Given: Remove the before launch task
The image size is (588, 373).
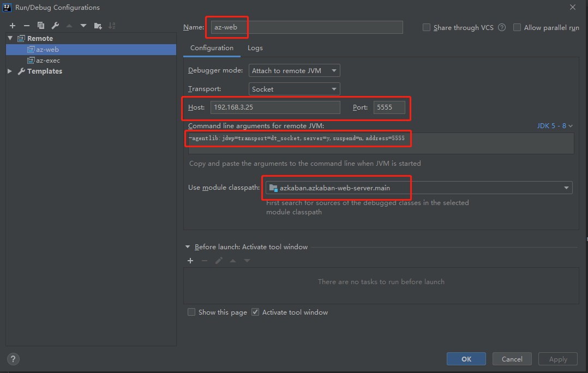Looking at the screenshot, I should click(x=205, y=261).
